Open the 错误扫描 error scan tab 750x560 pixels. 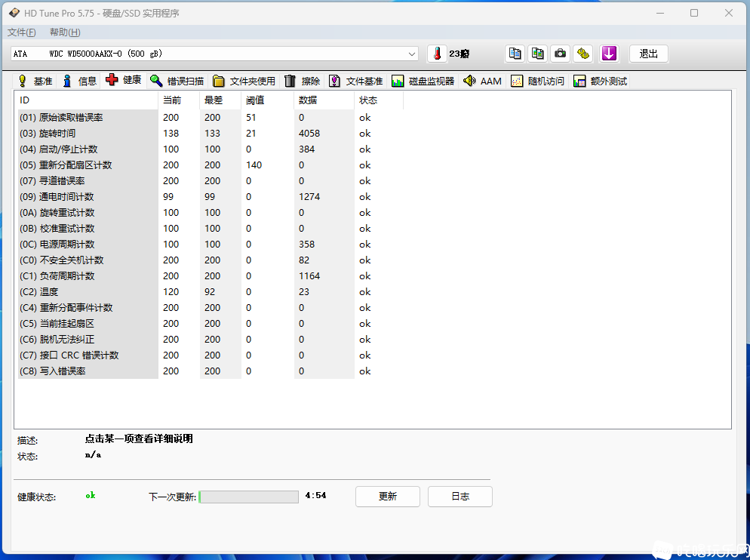177,81
